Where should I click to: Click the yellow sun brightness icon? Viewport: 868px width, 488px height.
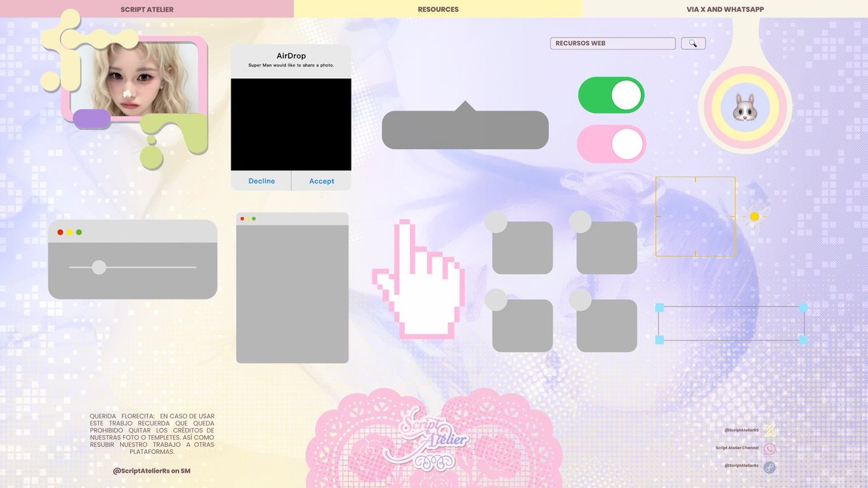pos(754,217)
